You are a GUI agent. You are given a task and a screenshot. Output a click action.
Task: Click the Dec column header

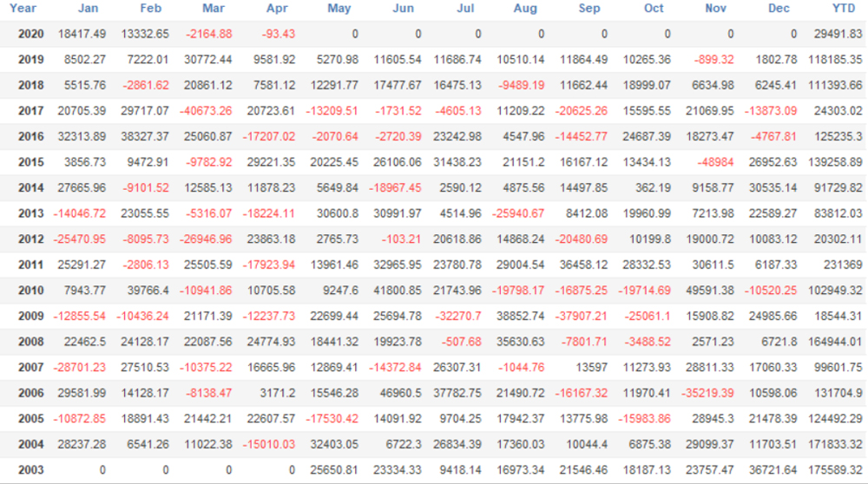coord(779,9)
